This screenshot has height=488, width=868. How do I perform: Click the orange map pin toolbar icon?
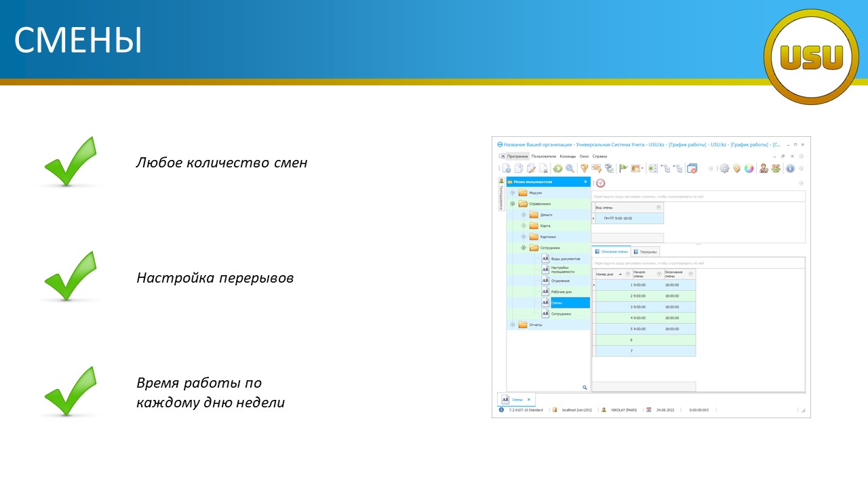tap(736, 169)
